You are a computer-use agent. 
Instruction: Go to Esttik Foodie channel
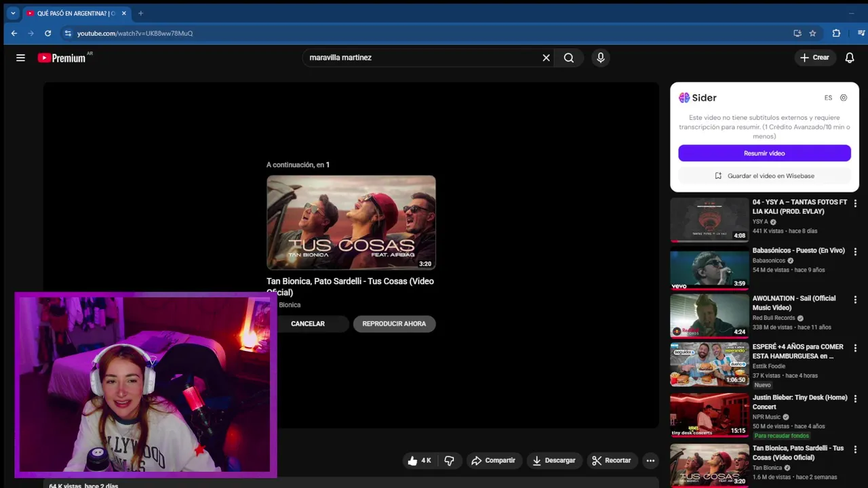tap(768, 366)
